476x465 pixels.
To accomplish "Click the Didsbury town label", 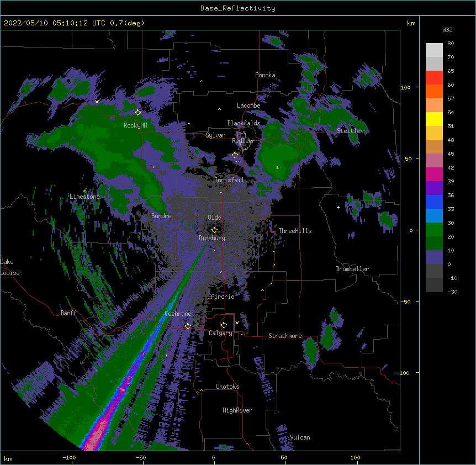I will pyautogui.click(x=212, y=238).
